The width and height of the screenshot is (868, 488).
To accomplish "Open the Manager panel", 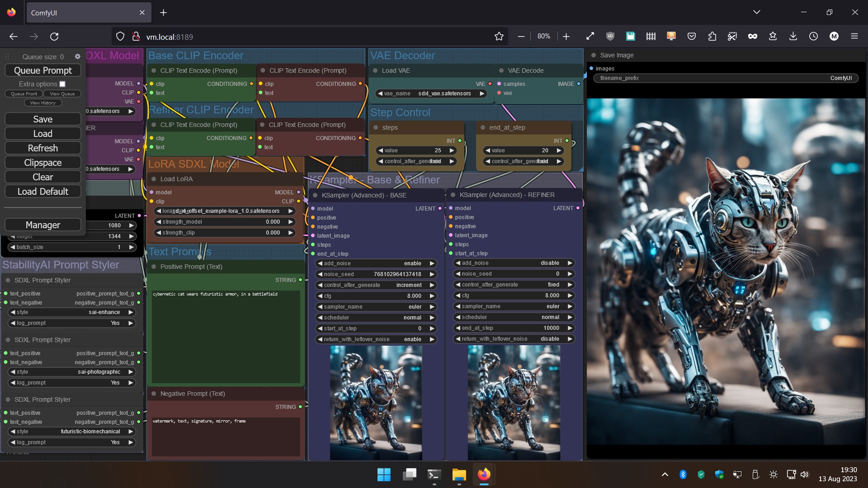I will click(43, 225).
